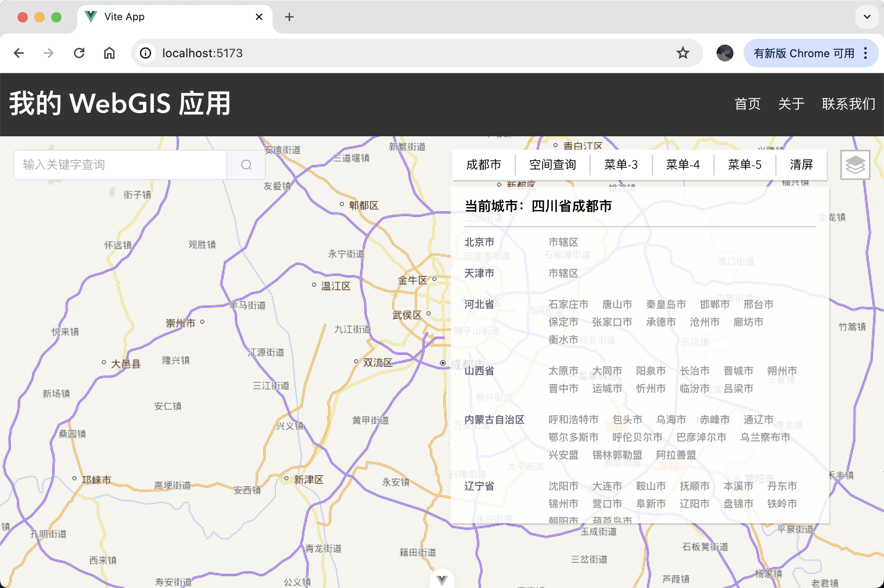
Task: Open the 空间查询 menu
Action: (553, 164)
